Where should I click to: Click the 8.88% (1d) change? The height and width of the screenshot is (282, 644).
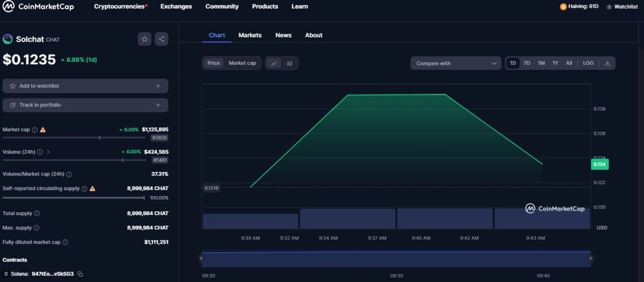(x=79, y=60)
